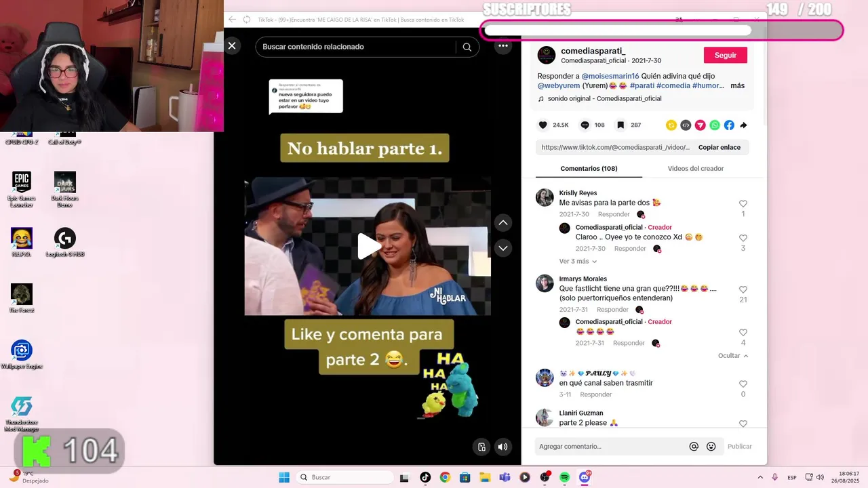Open Wallpaper Engine desktop icon

pos(22,354)
